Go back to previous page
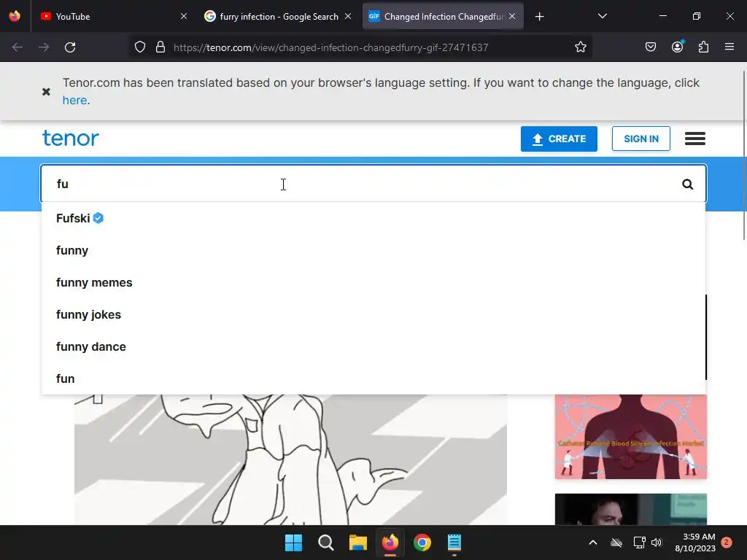Screen dimensions: 747x560 click(18, 47)
